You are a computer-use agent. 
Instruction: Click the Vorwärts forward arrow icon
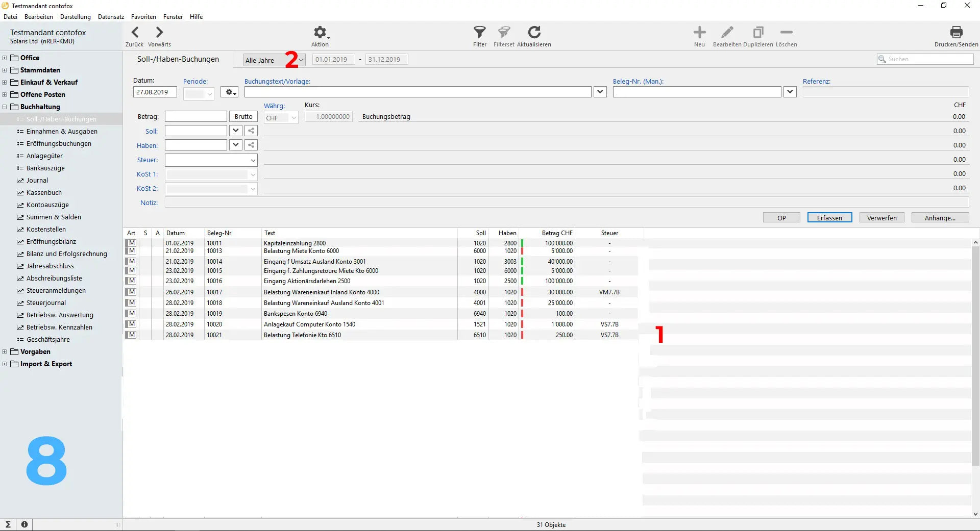(159, 33)
